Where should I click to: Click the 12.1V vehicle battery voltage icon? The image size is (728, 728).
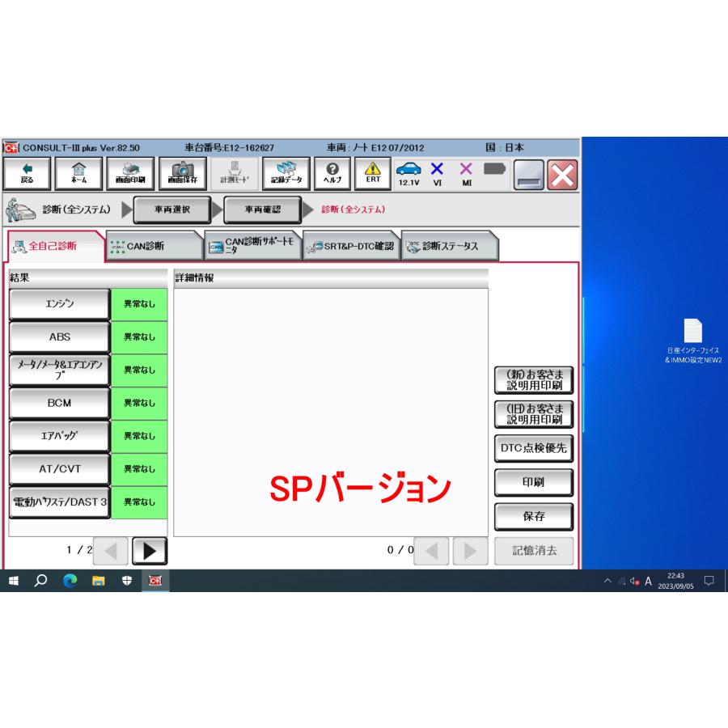point(408,173)
